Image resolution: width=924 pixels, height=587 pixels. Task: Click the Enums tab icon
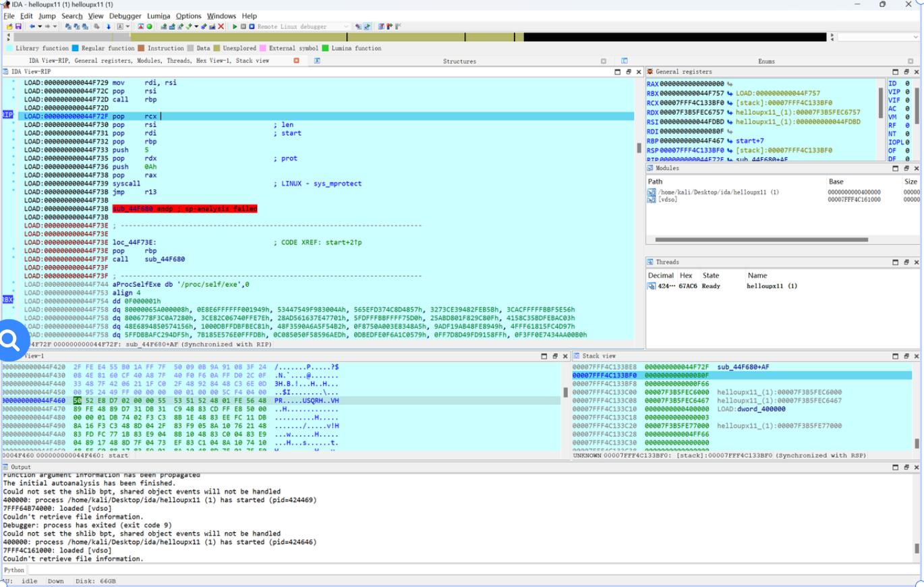(x=624, y=61)
